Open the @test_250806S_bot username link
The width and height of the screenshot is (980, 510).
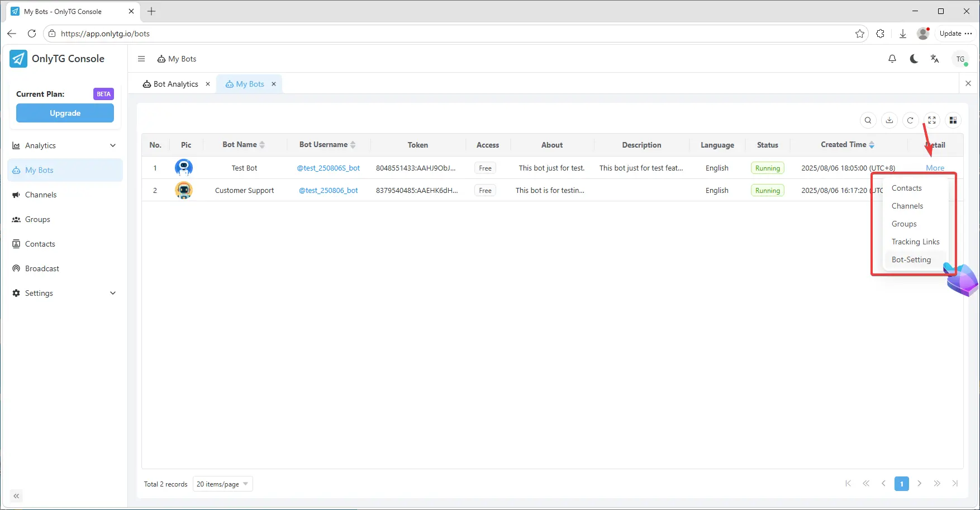coord(328,168)
